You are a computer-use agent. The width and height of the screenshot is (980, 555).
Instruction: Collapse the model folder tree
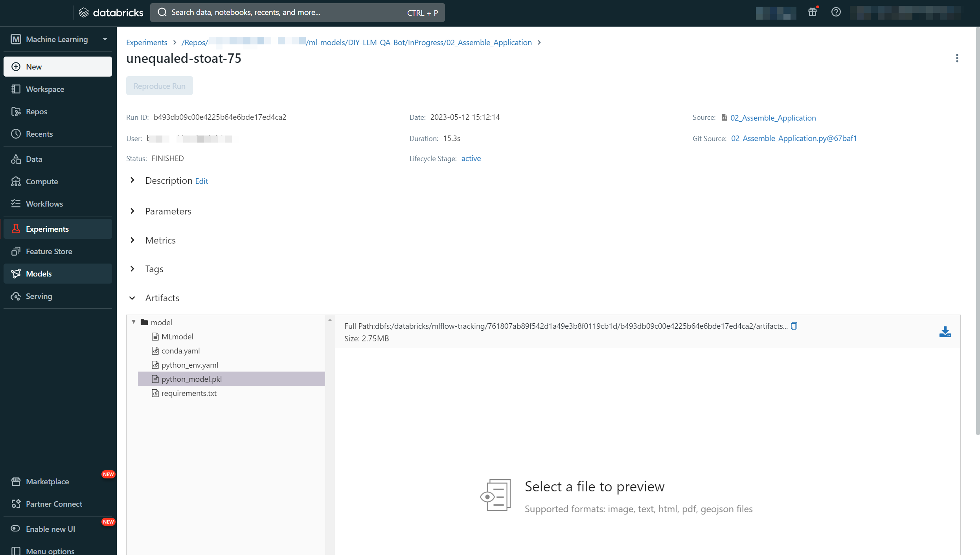click(x=134, y=322)
